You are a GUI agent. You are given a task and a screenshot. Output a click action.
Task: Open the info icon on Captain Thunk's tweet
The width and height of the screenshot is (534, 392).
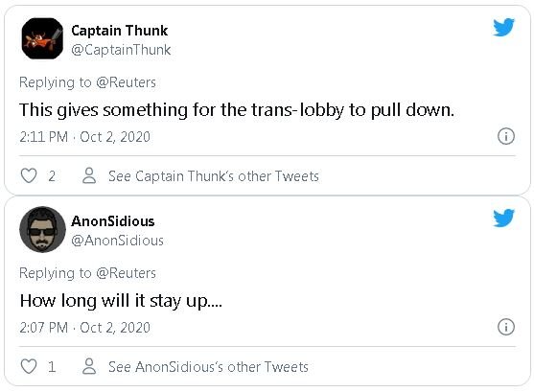(506, 136)
